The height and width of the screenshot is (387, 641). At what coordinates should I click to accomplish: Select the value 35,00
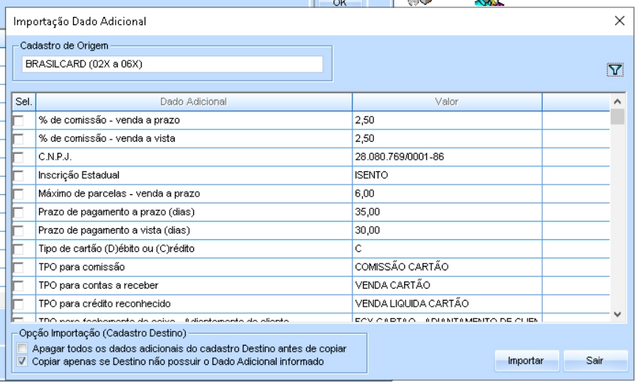click(367, 212)
